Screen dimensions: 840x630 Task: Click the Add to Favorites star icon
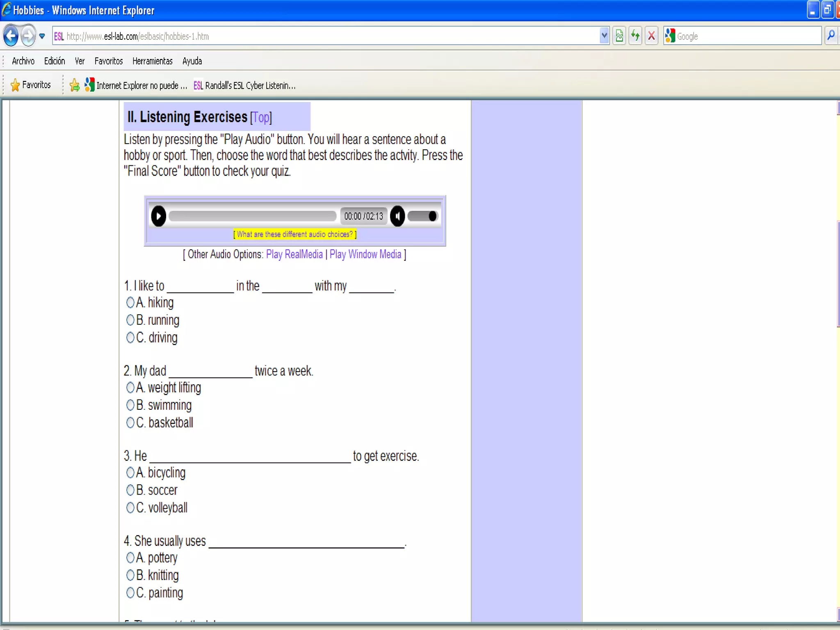(74, 85)
